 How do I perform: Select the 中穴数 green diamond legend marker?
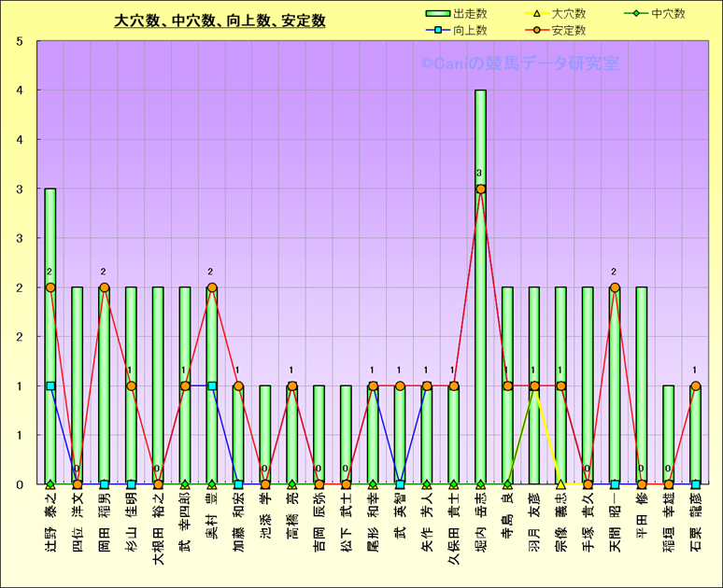point(637,14)
